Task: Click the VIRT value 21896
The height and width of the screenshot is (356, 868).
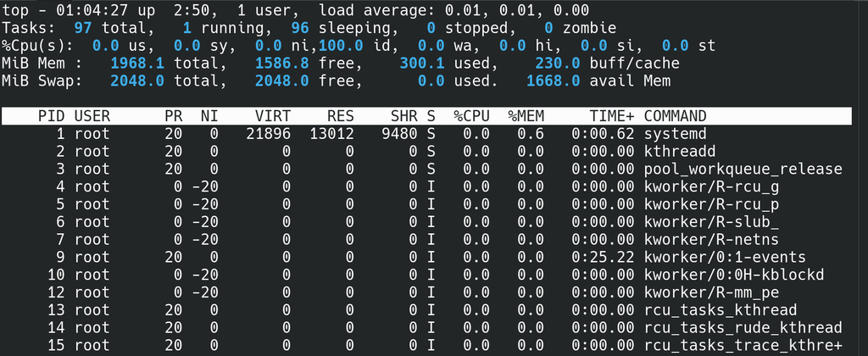Action: click(268, 134)
